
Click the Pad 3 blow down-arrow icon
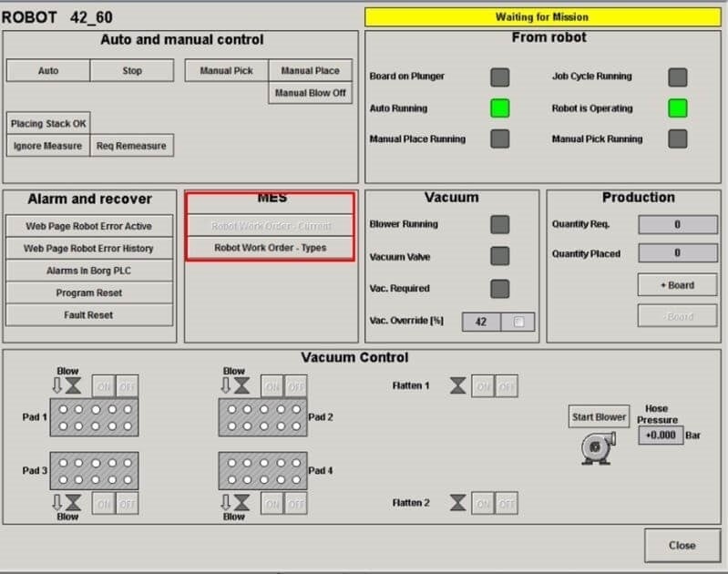coord(57,503)
